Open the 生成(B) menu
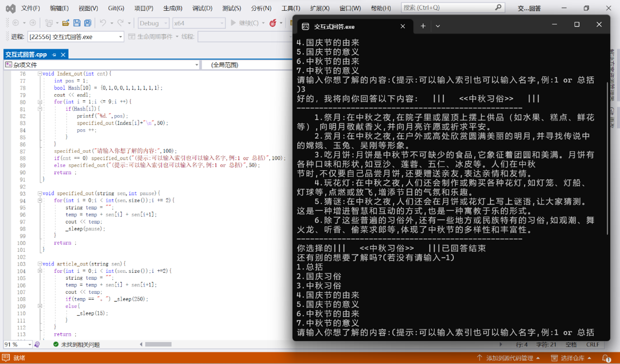Image resolution: width=620 pixels, height=364 pixels. pos(172,8)
